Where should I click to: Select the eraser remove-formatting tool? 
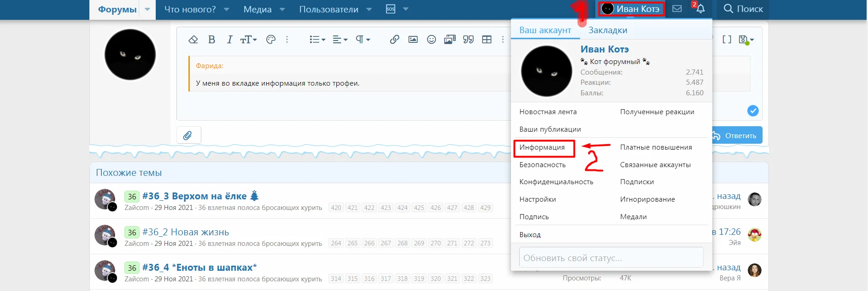pyautogui.click(x=193, y=40)
